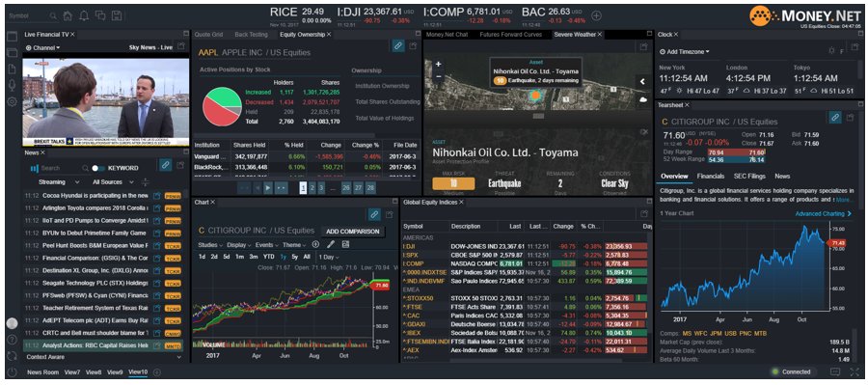The image size is (868, 385).
Task: Open notifications bell icon
Action: coord(84,15)
